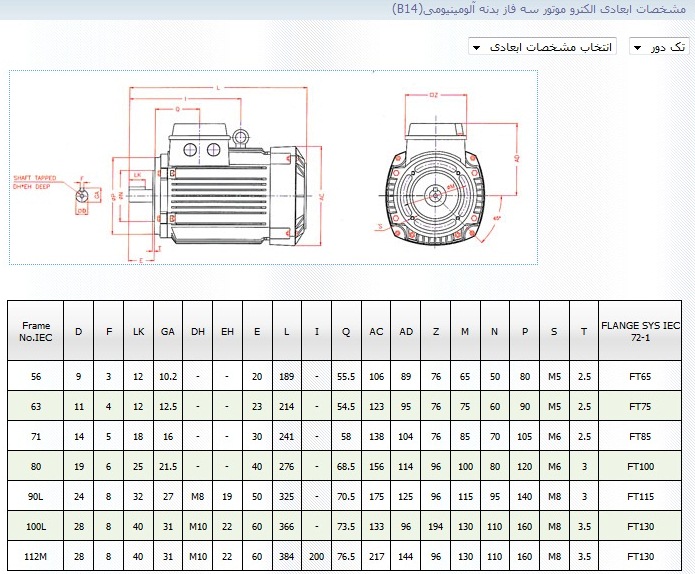Click Q value '73.5'
The width and height of the screenshot is (695, 574).
tap(346, 527)
